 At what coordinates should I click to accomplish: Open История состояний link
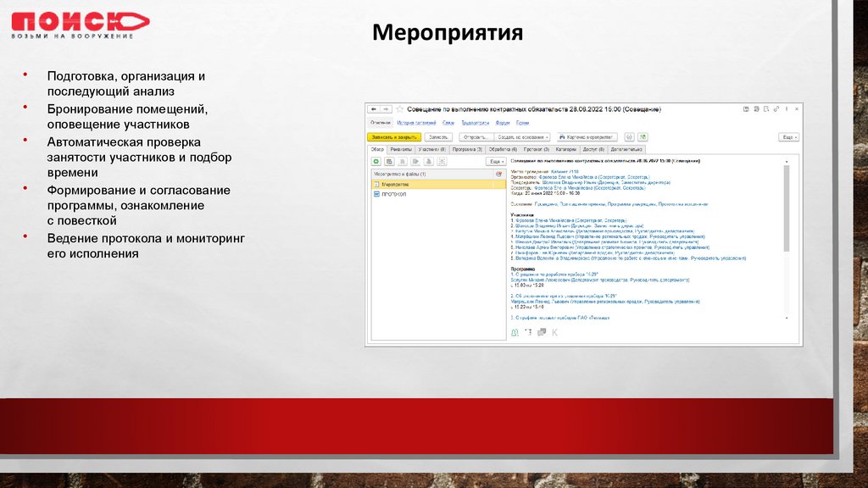(x=416, y=123)
